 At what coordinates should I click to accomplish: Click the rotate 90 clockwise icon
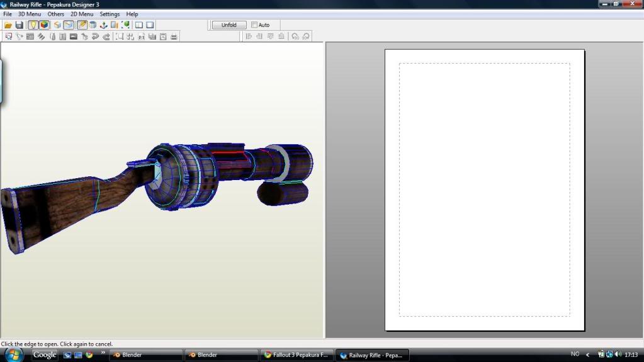305,37
